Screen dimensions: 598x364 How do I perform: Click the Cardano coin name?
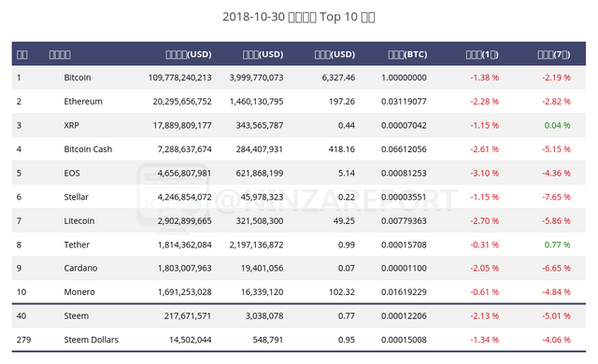(x=80, y=268)
